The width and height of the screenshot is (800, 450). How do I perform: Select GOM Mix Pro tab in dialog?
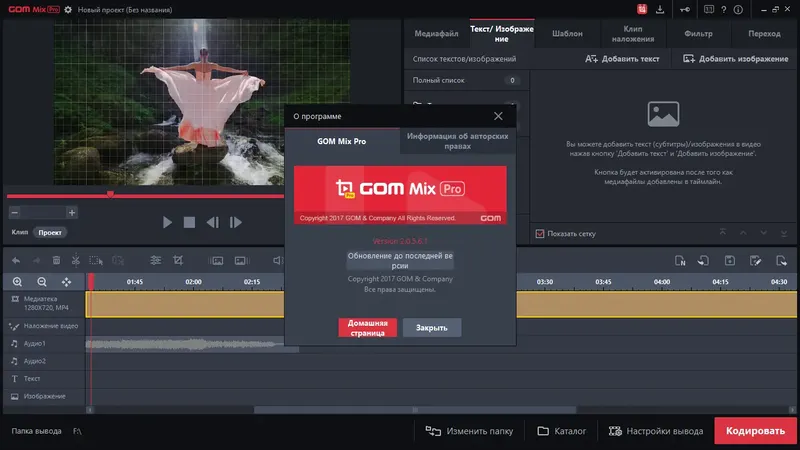[342, 141]
